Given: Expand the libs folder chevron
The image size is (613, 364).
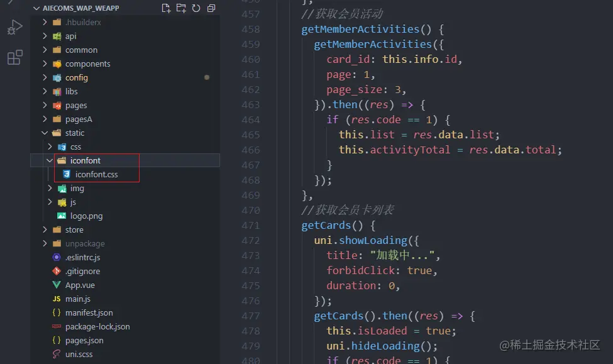Looking at the screenshot, I should pos(45,92).
